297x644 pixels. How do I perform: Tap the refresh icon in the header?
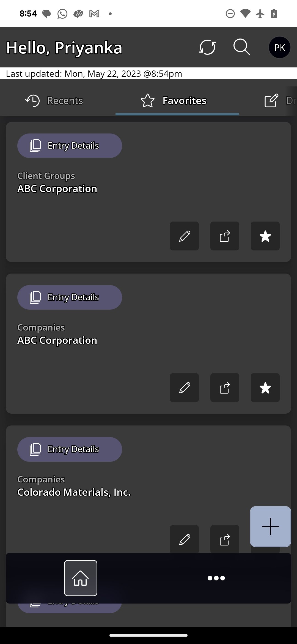pyautogui.click(x=208, y=47)
